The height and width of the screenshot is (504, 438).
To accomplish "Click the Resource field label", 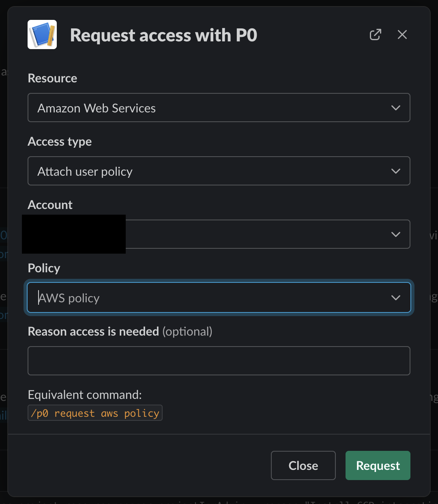I will (52, 78).
